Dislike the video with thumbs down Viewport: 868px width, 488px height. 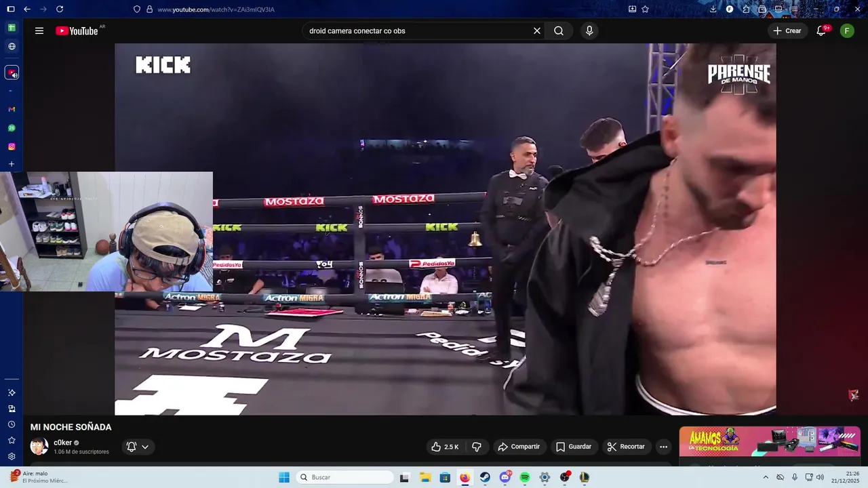point(477,447)
